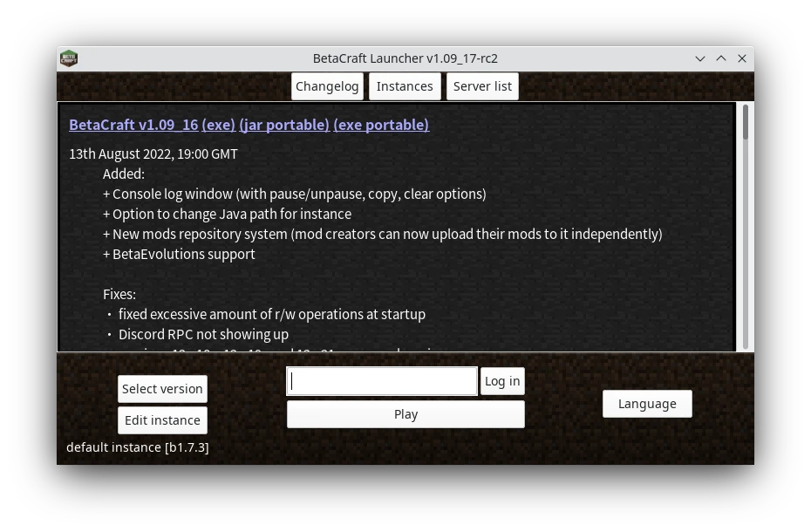811x532 pixels.
Task: Maximize the BetaCraft Launcher window
Action: (721, 58)
